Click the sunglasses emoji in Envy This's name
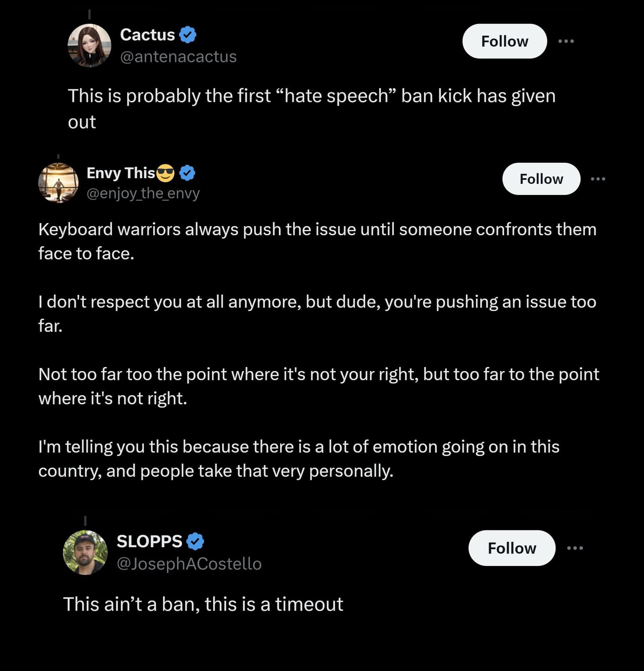Image resolution: width=644 pixels, height=671 pixels. [166, 173]
